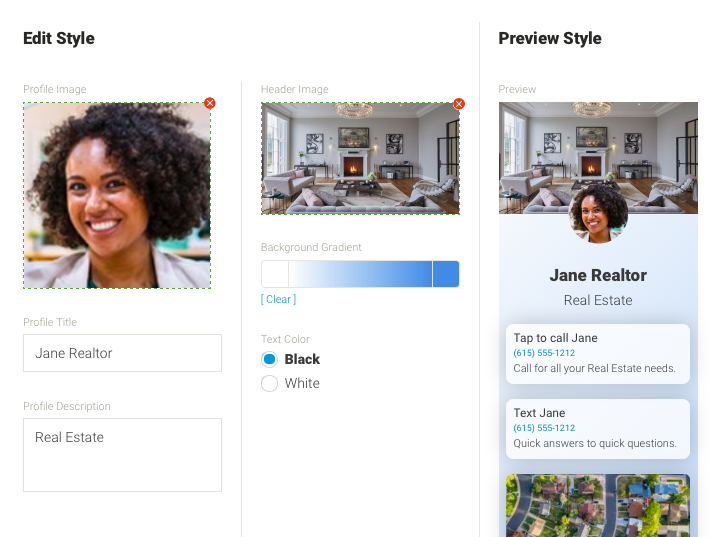716x537 pixels.
Task: Edit the Profile Title field Jane Realtor
Action: tap(122, 353)
